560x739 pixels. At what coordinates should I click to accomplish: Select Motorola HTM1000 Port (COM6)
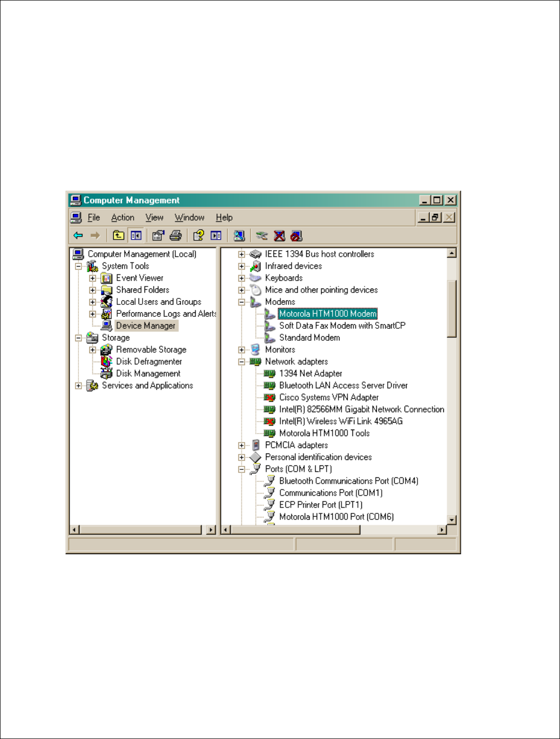[x=336, y=517]
